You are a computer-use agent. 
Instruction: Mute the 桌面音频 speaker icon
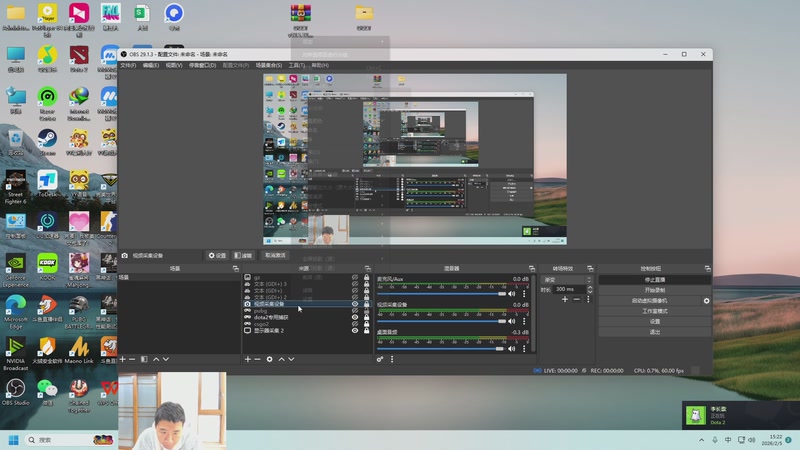coord(512,349)
